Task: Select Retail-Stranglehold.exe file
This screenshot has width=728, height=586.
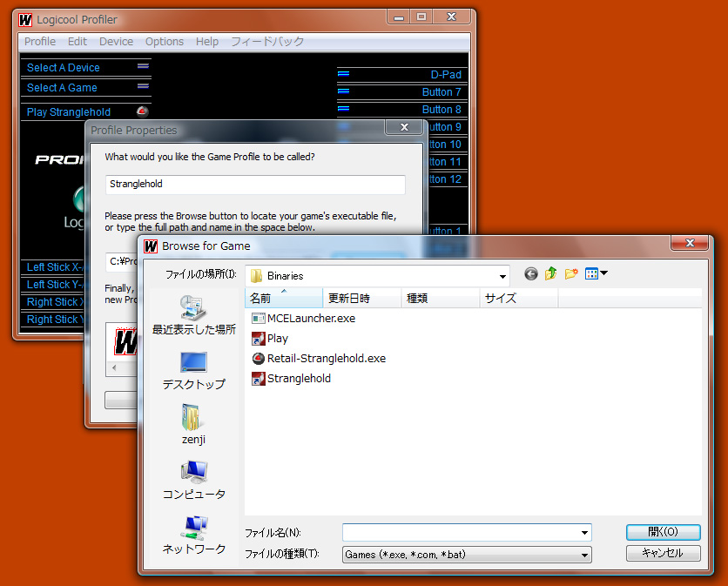Action: pyautogui.click(x=319, y=359)
